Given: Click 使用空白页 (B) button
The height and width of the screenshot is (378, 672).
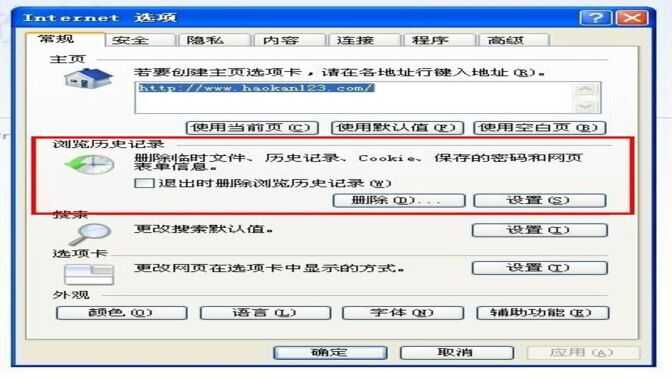Looking at the screenshot, I should pyautogui.click(x=540, y=128).
